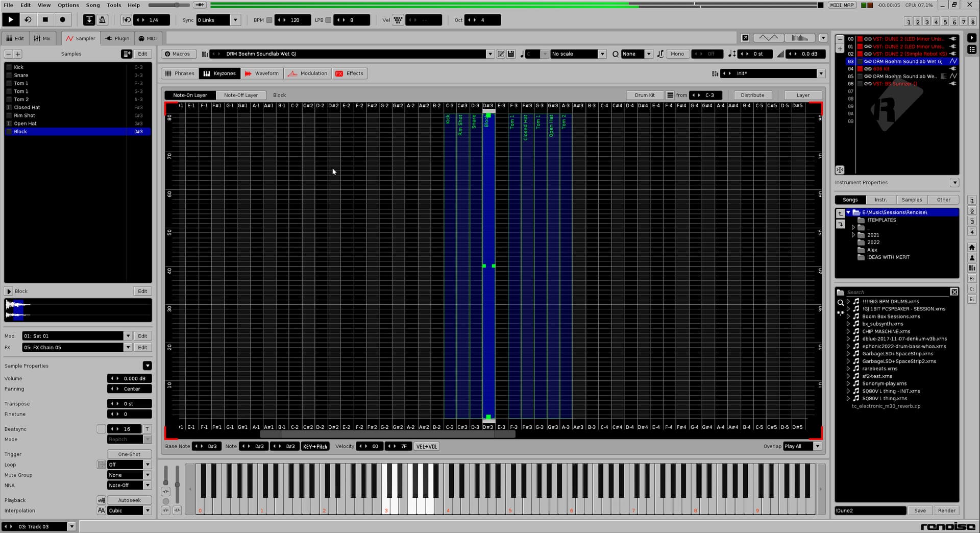Open the Loop mode Off dropdown
The width and height of the screenshot is (980, 533).
[148, 465]
